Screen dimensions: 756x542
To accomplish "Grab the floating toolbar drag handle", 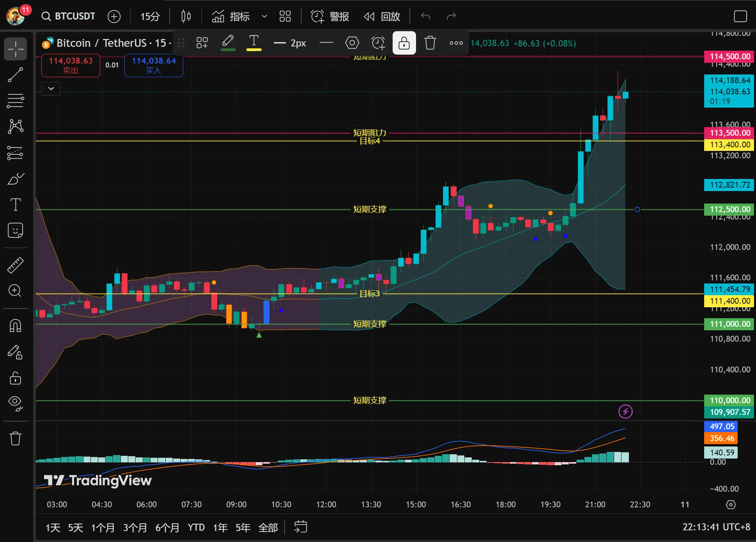I will (x=181, y=43).
